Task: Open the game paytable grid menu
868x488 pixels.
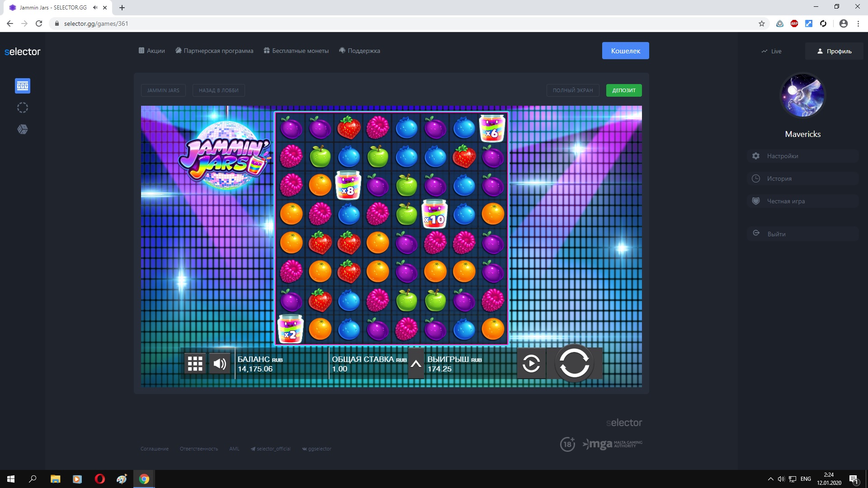Action: pos(195,363)
